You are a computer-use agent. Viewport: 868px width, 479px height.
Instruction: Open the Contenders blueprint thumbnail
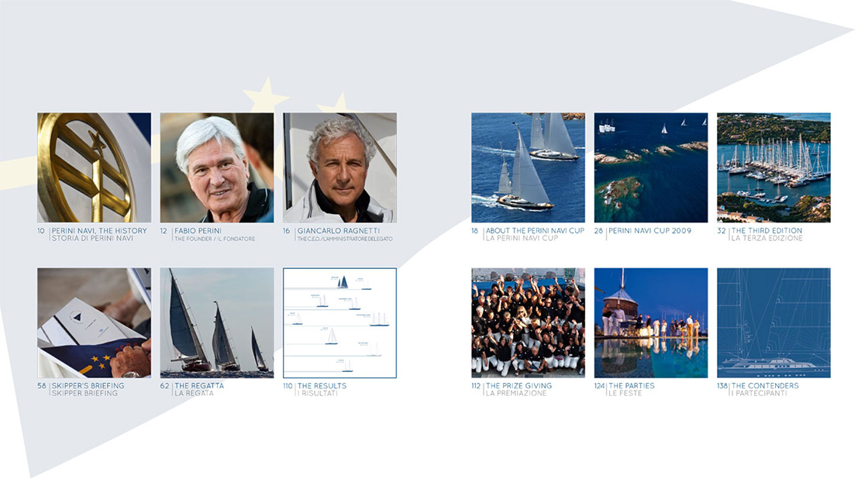click(774, 323)
